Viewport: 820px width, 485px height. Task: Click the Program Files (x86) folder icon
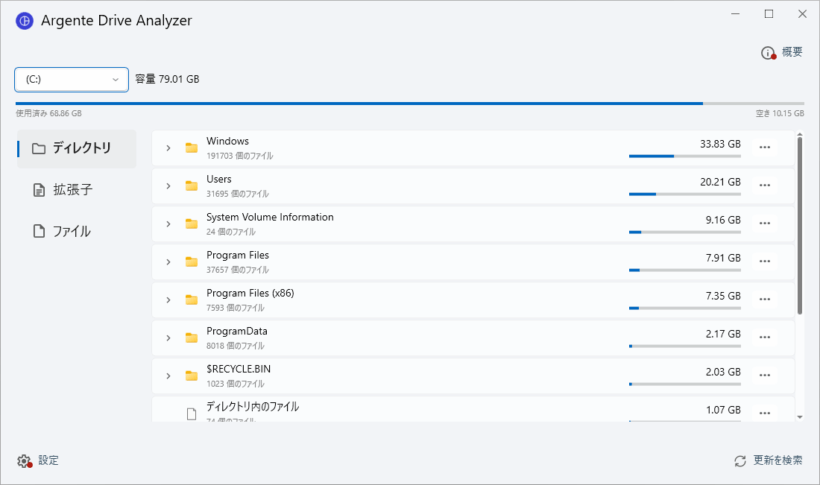191,300
